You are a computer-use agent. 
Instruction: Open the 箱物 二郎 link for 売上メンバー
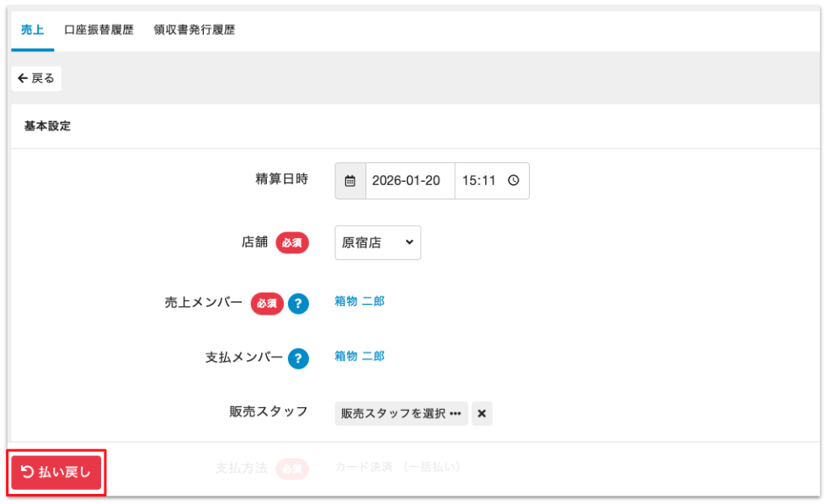[360, 301]
